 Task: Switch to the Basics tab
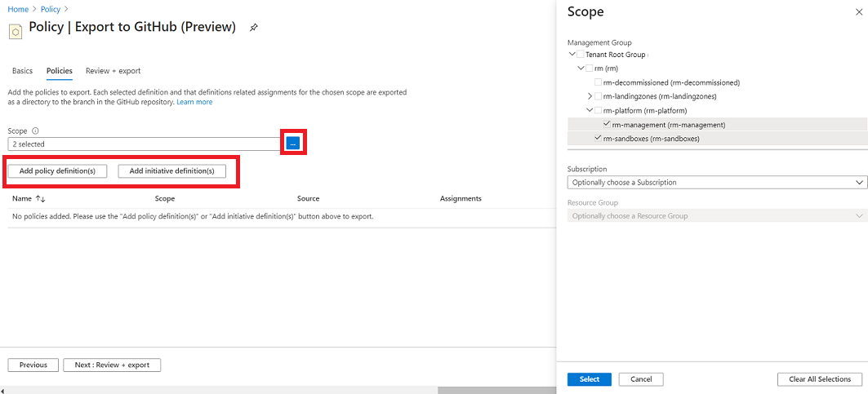point(22,71)
